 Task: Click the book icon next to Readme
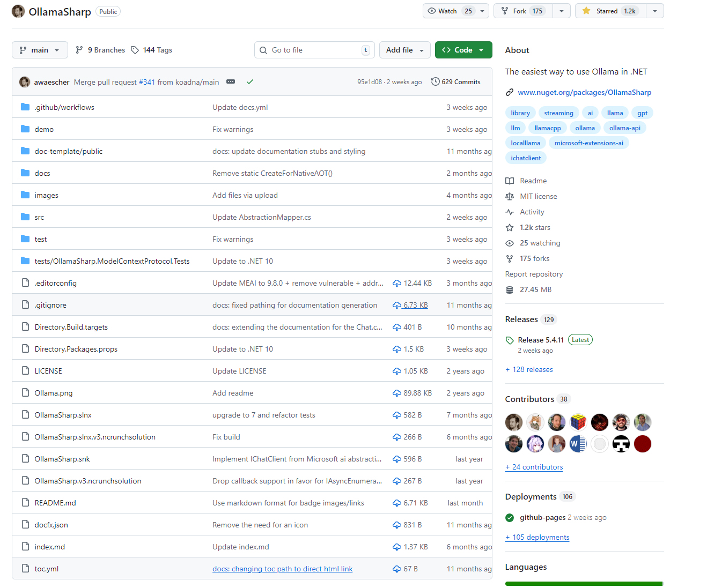(x=510, y=181)
